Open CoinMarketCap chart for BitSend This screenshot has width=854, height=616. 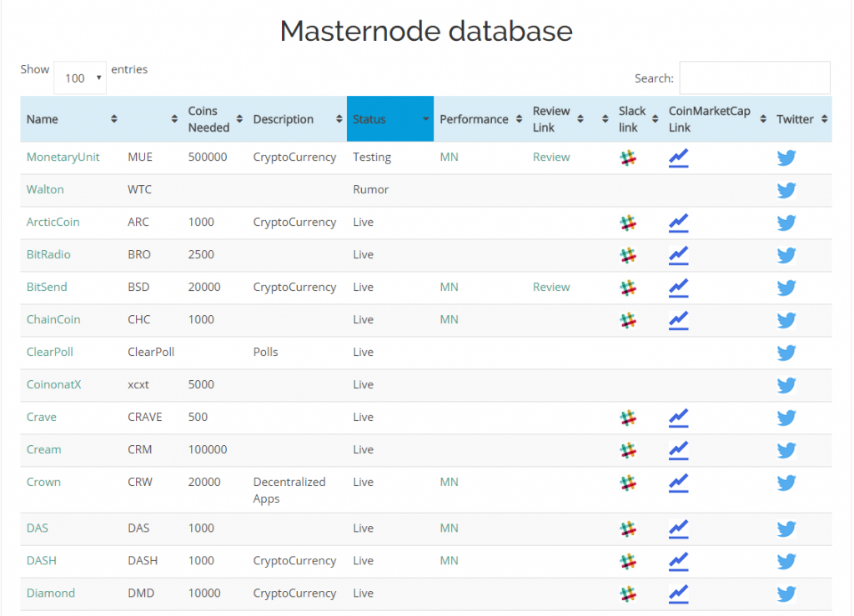679,288
